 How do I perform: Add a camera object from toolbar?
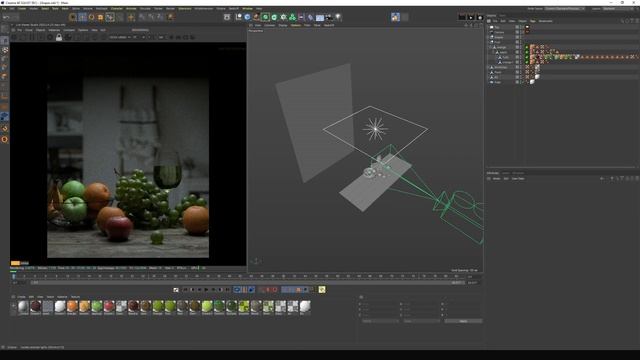329,17
